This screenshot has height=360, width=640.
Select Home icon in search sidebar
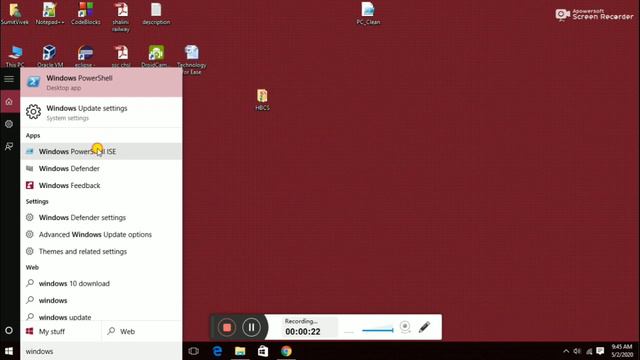click(9, 102)
